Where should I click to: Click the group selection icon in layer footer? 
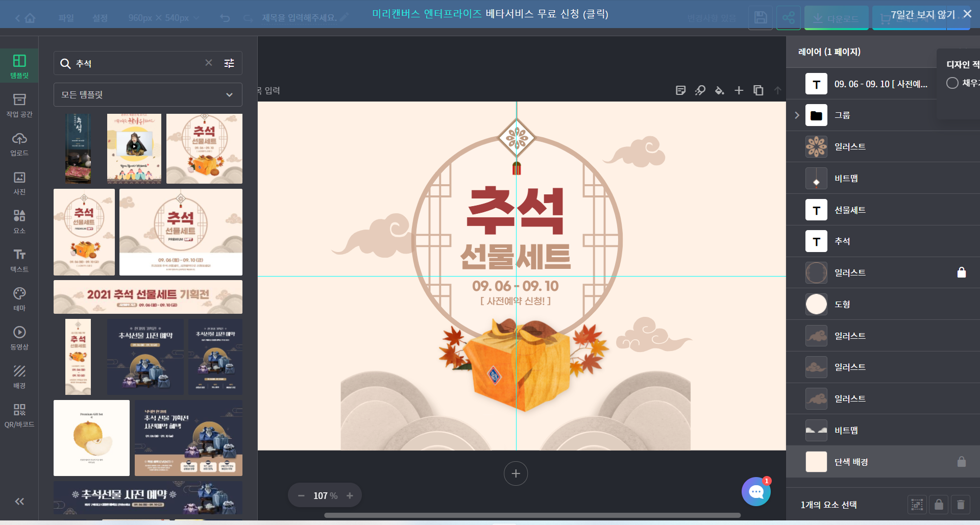917,505
